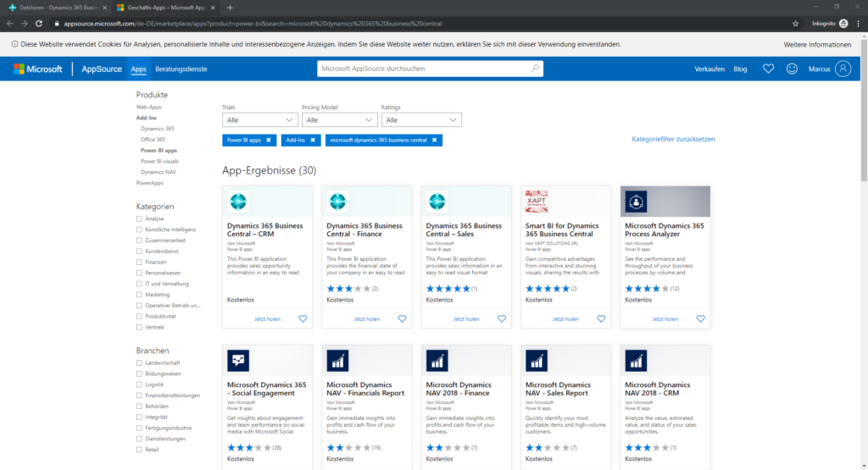Click Weitere Informationen in cookie banner
Screen dimensions: 868x470
point(816,44)
